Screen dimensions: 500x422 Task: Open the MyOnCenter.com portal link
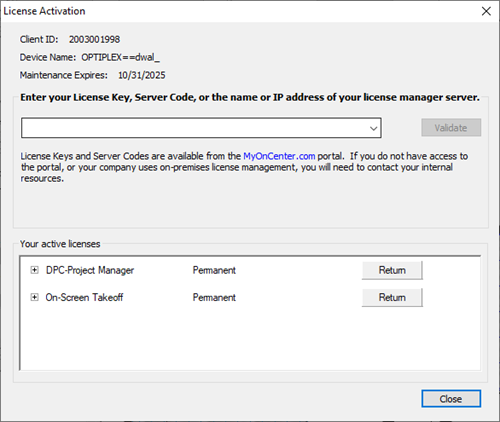coord(279,156)
